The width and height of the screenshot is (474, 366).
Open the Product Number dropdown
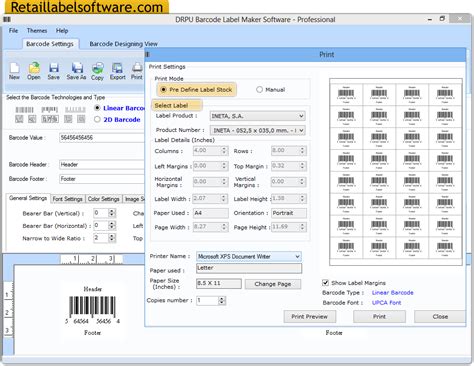257,130
